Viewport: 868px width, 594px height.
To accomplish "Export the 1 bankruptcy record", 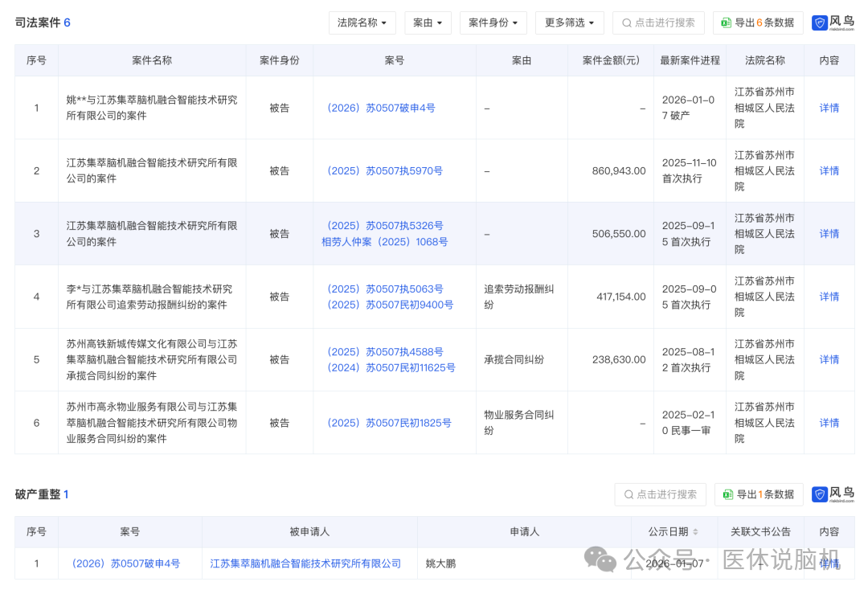I will pos(759,494).
